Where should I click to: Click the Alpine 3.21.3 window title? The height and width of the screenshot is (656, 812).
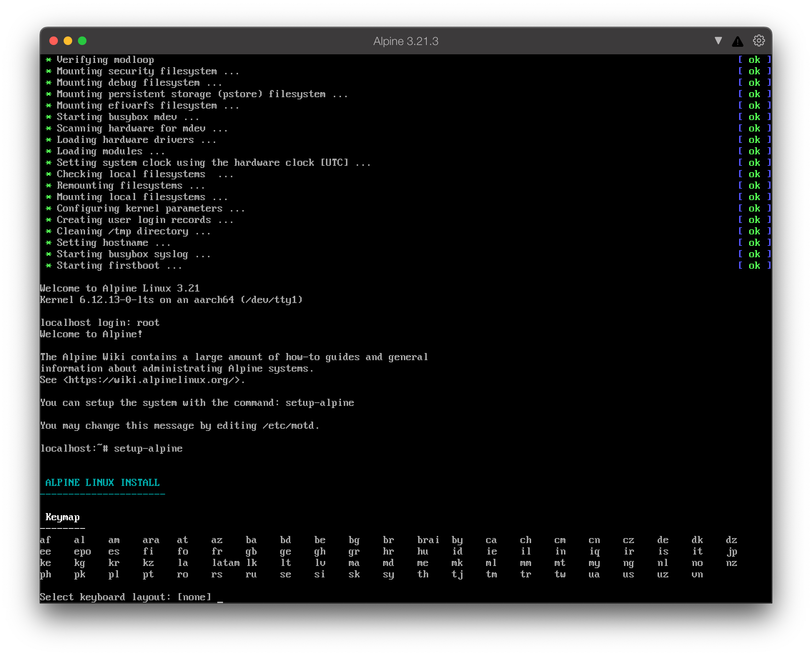click(406, 41)
